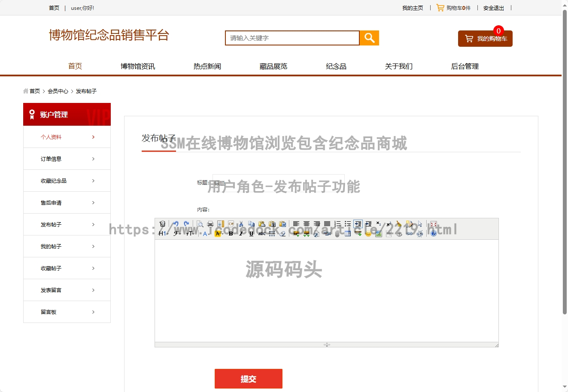Justify text fully in editor
568x392 pixels.
[x=327, y=224]
